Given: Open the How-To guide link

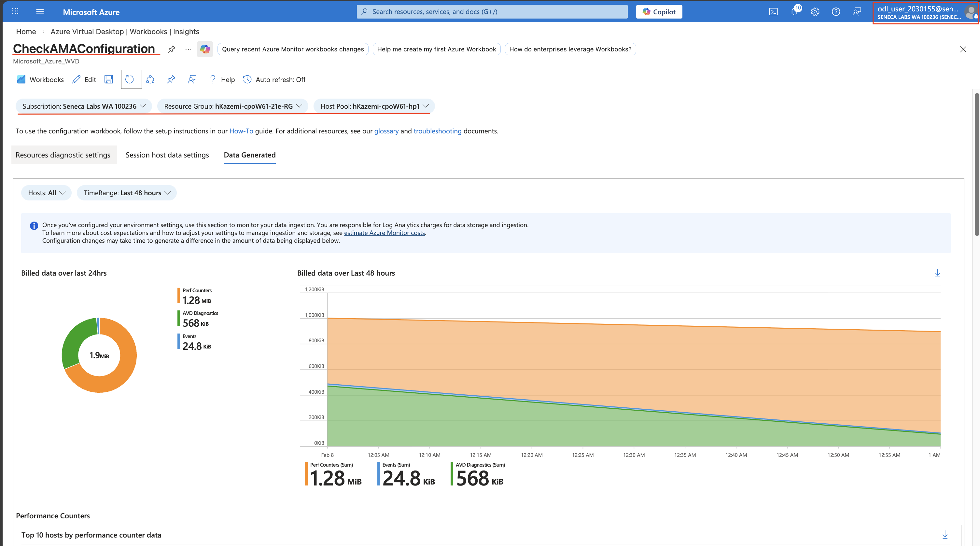Looking at the screenshot, I should (241, 131).
